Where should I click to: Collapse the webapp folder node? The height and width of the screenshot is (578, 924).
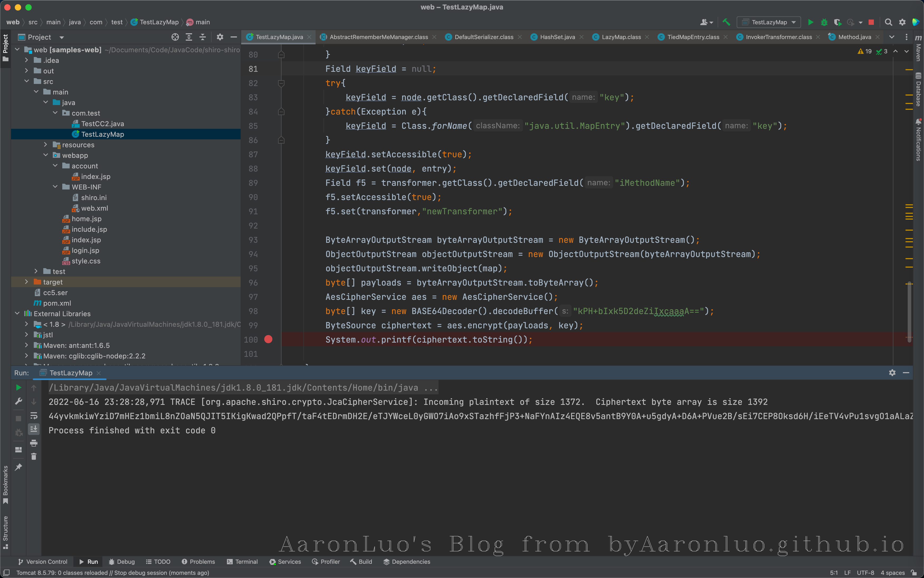pos(45,155)
